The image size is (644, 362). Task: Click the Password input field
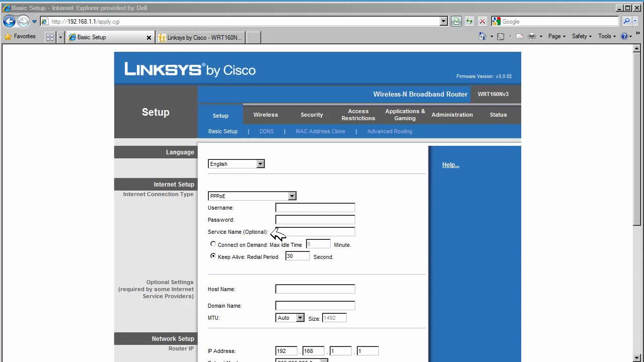point(315,220)
